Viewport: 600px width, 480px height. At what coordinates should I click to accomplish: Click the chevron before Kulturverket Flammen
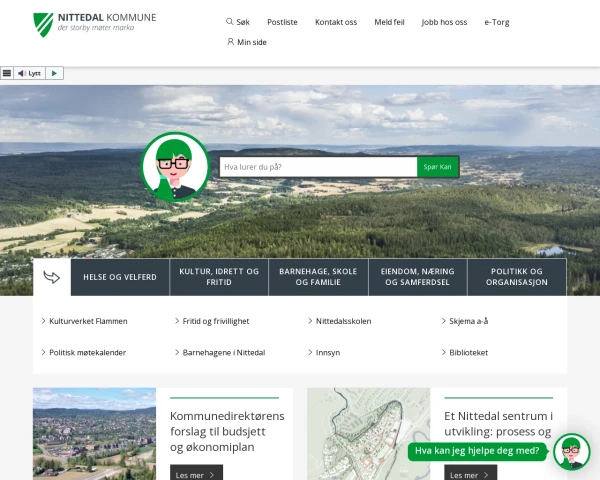(x=43, y=321)
